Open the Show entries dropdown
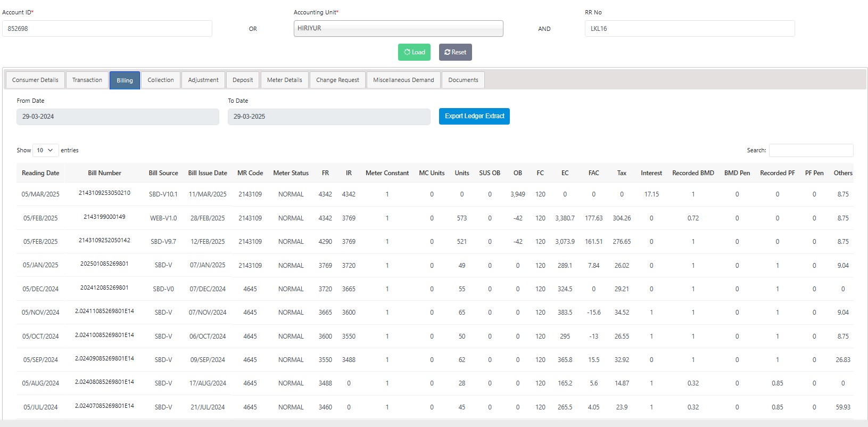This screenshot has height=427, width=868. 45,150
